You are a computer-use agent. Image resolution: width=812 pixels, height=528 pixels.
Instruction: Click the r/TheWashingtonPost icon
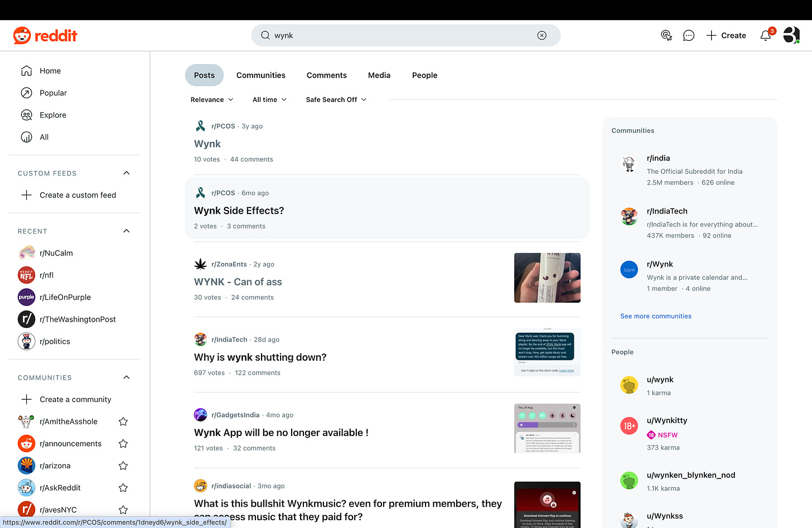26,319
